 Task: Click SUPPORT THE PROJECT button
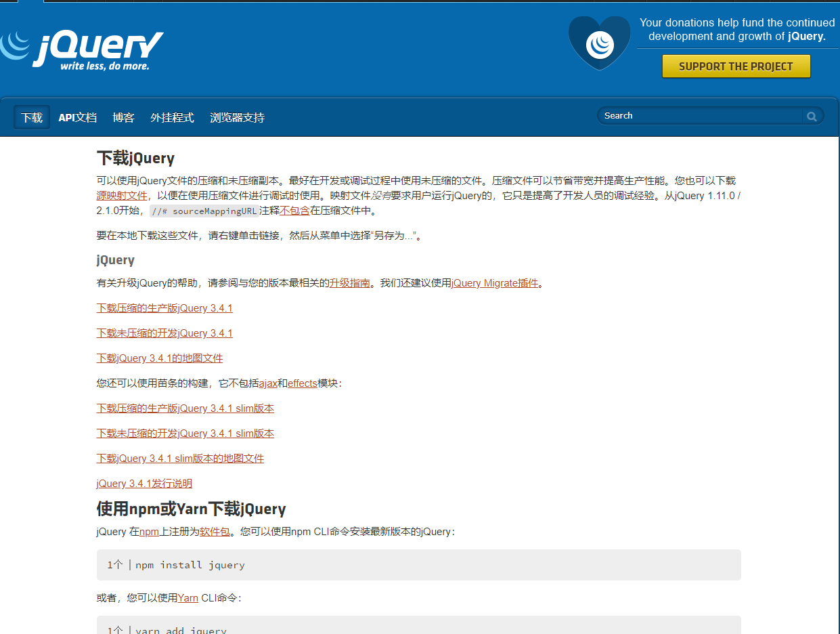tap(736, 66)
